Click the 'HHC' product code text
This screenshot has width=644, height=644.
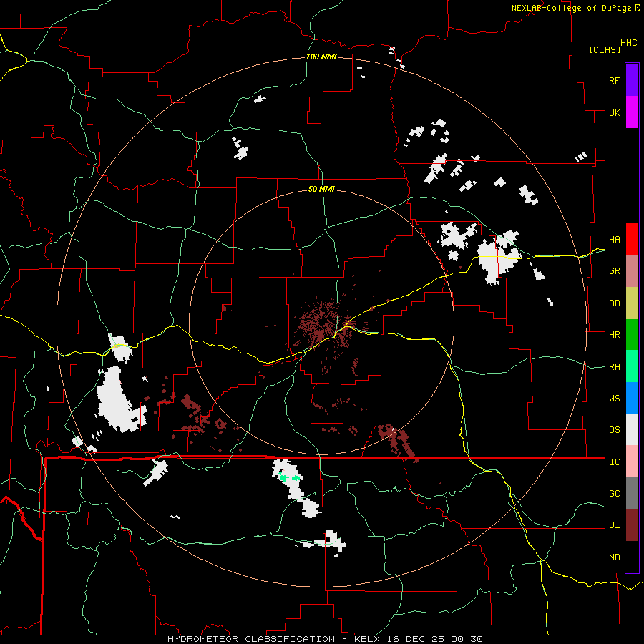629,43
